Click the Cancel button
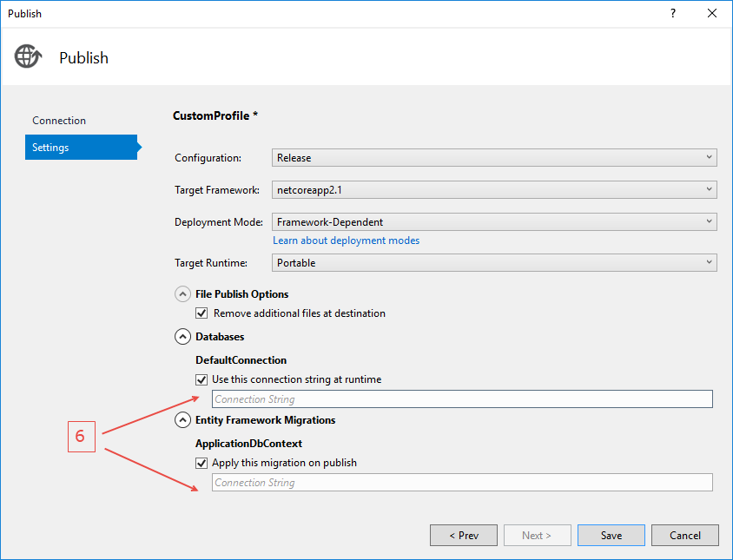 click(x=684, y=536)
